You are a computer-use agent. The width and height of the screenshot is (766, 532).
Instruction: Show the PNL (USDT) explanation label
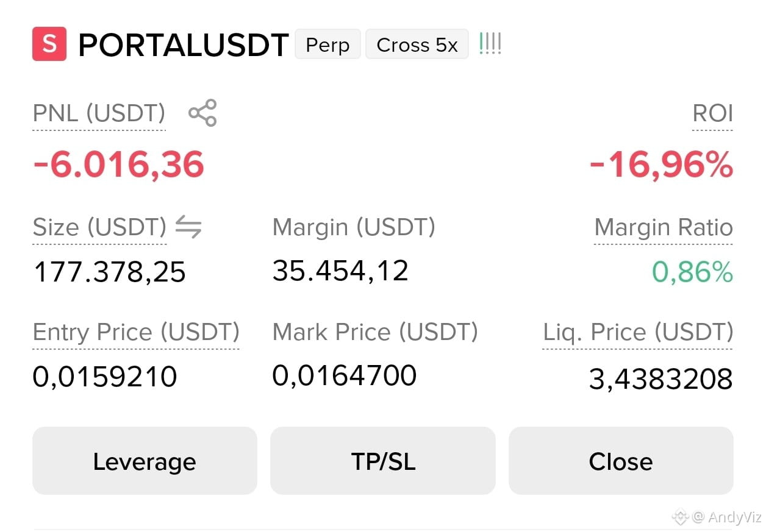(99, 114)
